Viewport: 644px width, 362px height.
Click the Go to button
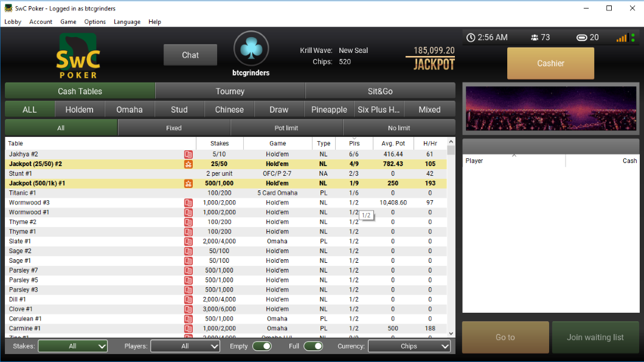click(505, 337)
